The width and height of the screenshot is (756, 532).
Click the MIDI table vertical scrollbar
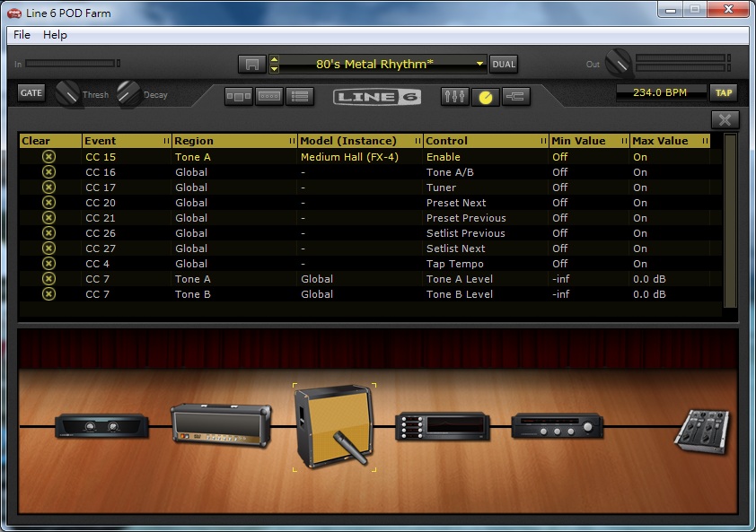coord(730,221)
